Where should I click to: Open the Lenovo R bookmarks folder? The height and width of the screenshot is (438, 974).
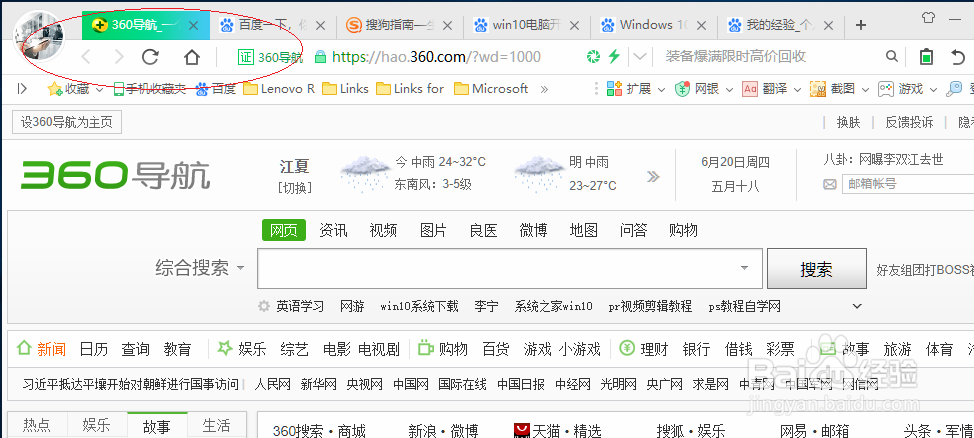pyautogui.click(x=279, y=89)
